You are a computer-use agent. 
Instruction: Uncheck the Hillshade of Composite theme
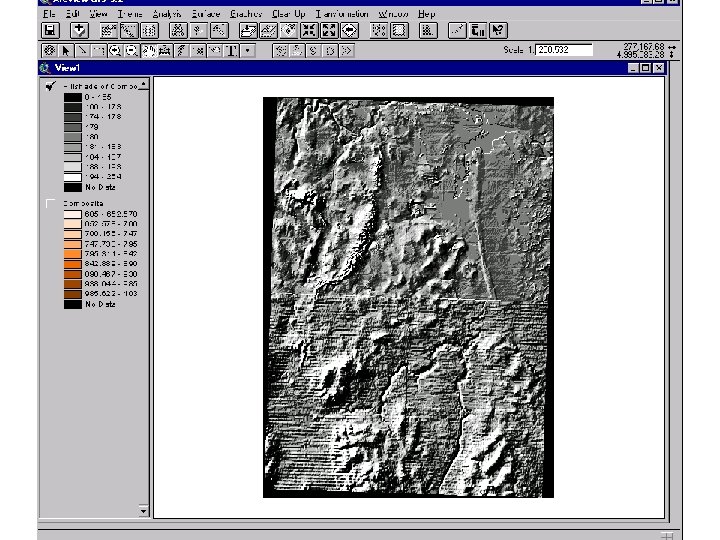point(51,86)
